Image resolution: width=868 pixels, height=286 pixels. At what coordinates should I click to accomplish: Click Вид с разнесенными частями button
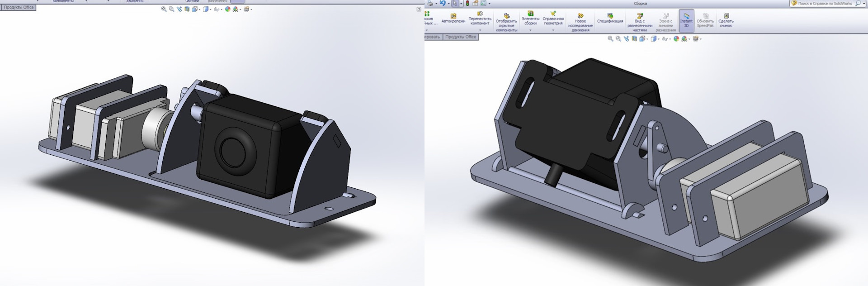640,22
